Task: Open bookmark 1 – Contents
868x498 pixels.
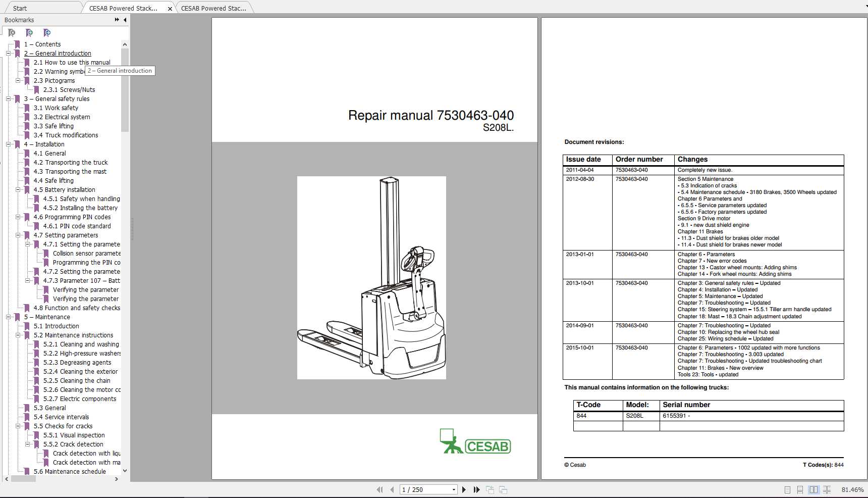Action: tap(42, 44)
